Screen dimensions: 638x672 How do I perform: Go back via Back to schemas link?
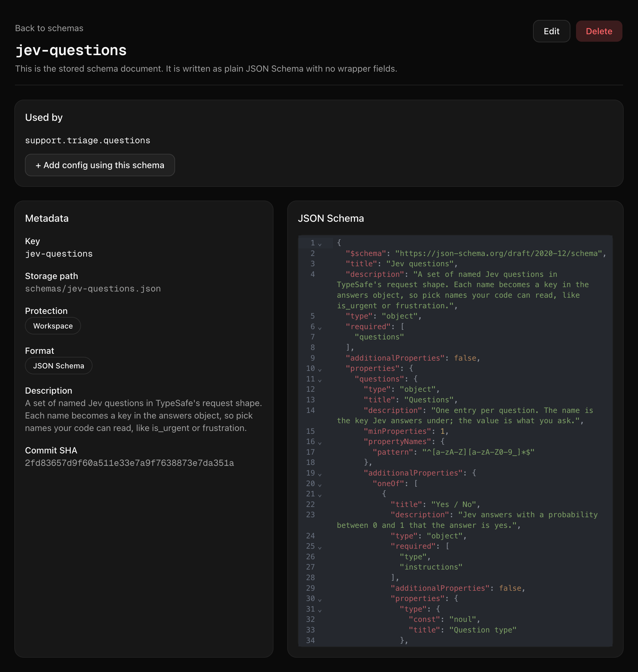49,28
